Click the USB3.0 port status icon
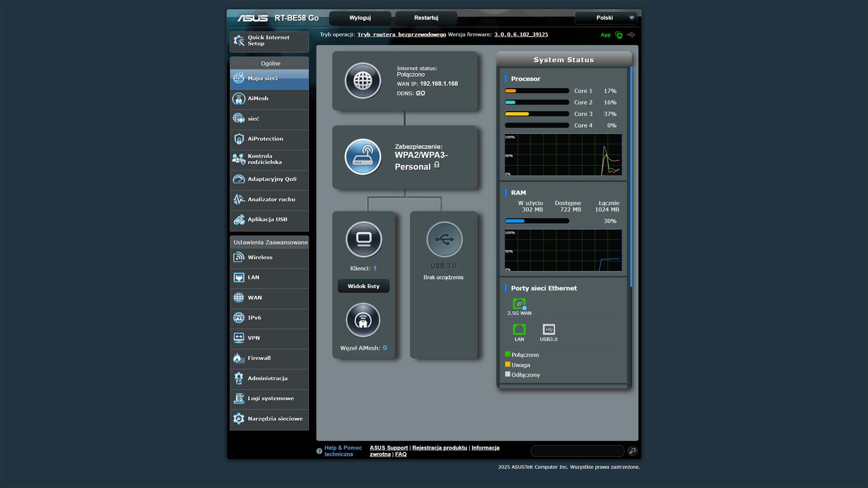This screenshot has height=488, width=868. [x=548, y=330]
